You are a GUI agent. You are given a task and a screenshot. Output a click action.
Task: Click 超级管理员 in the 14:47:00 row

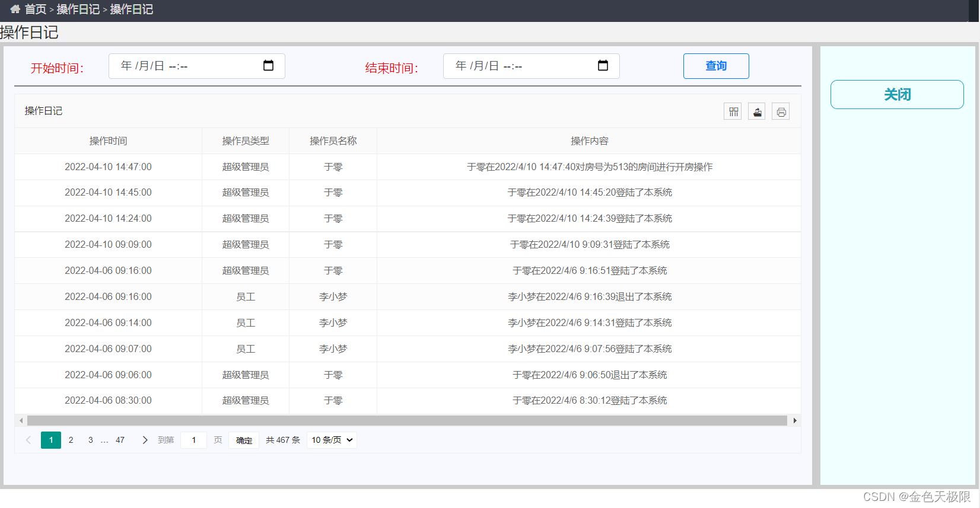[x=246, y=167]
